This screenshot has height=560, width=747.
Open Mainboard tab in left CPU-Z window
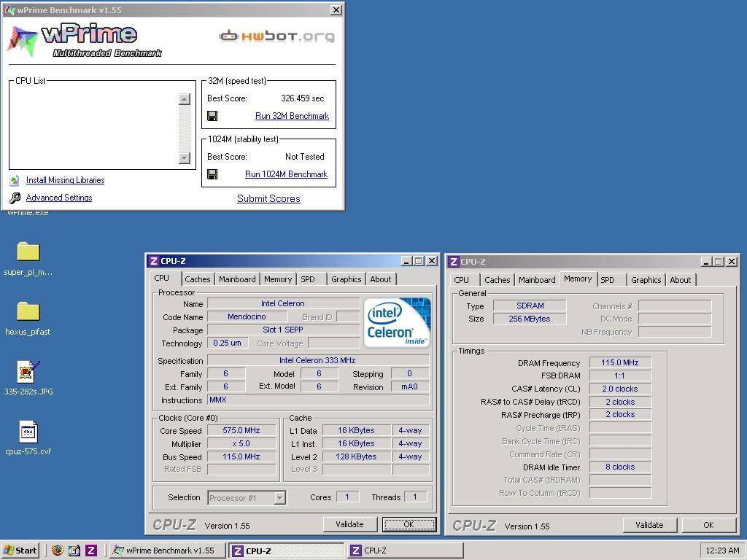(237, 279)
